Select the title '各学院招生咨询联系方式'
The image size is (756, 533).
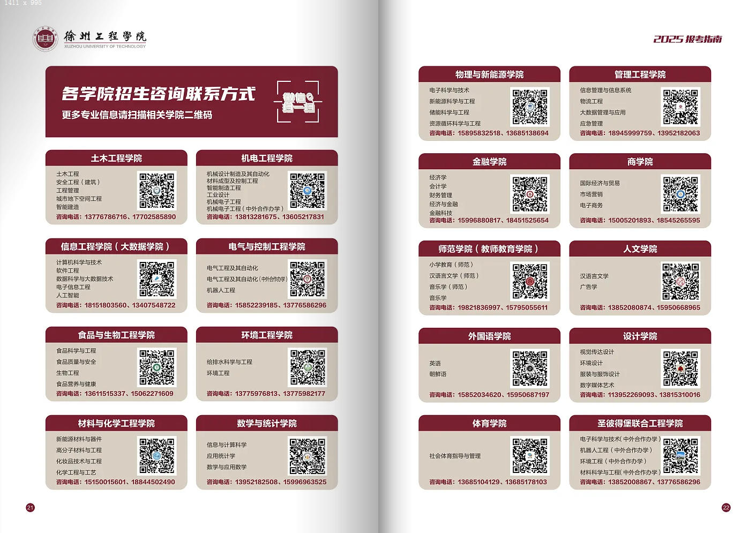[x=159, y=94]
